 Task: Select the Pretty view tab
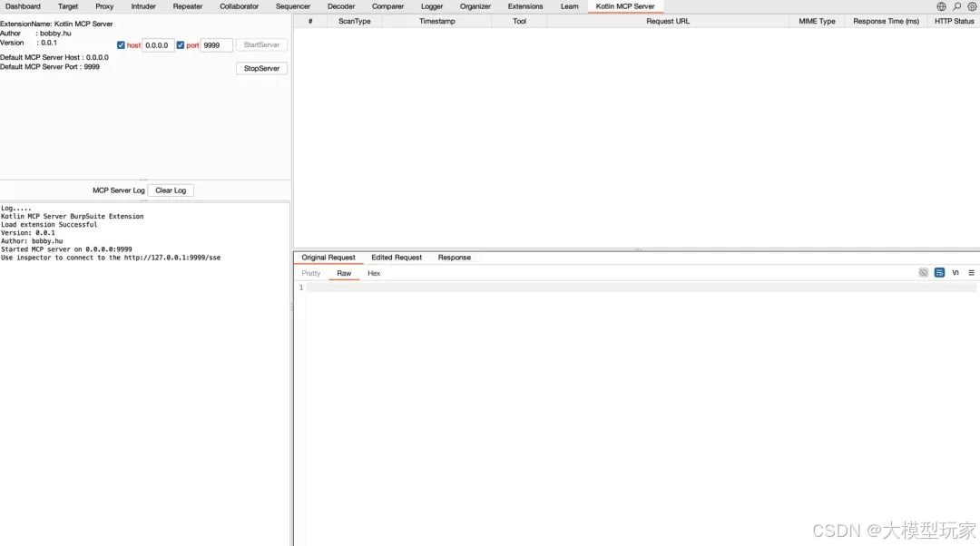310,273
